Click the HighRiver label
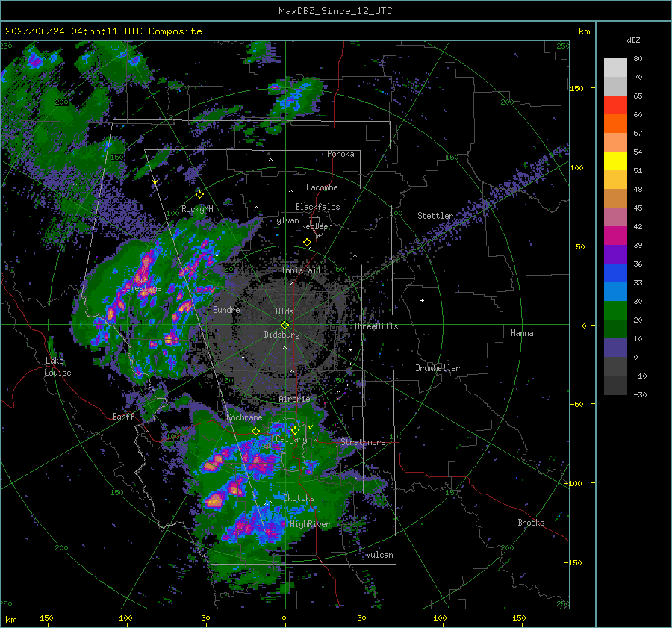Screen dimensions: 672x628 tap(310, 524)
